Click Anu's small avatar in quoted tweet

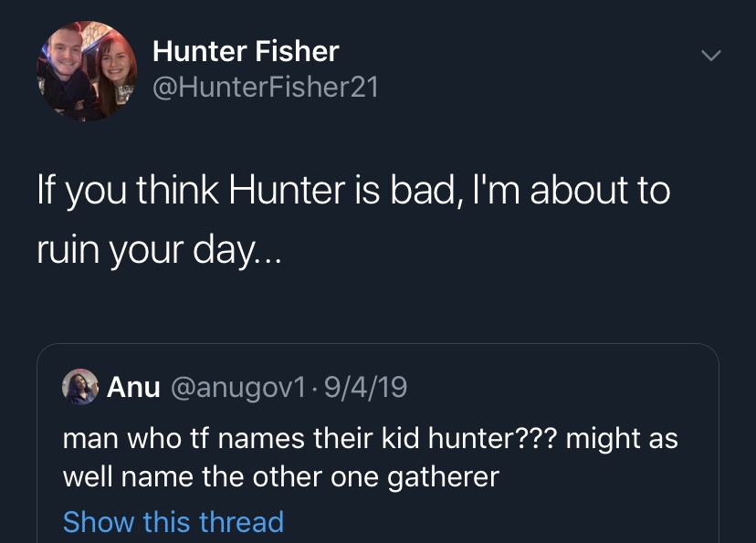pos(80,388)
